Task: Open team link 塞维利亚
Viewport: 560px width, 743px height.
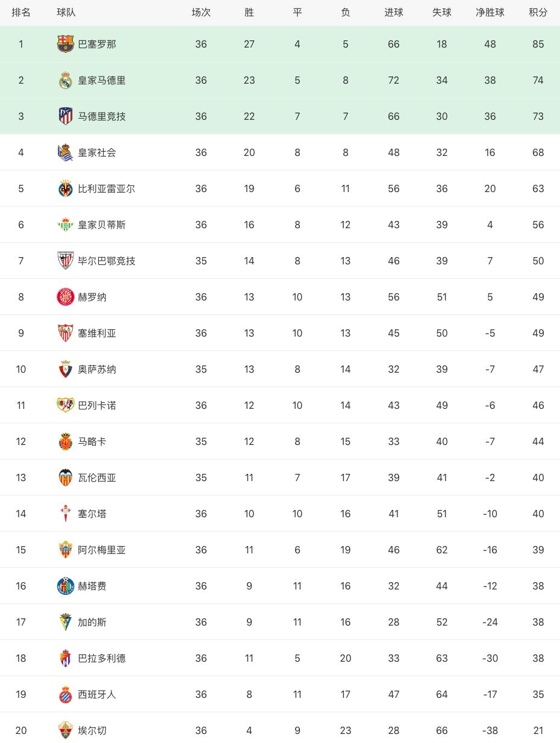Action: (x=97, y=333)
